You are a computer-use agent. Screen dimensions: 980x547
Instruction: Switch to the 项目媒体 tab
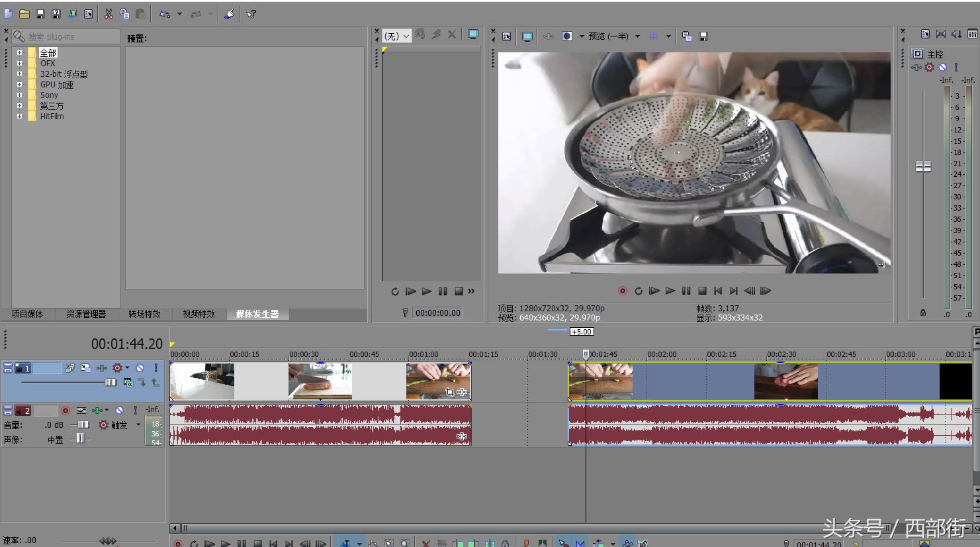click(x=27, y=314)
